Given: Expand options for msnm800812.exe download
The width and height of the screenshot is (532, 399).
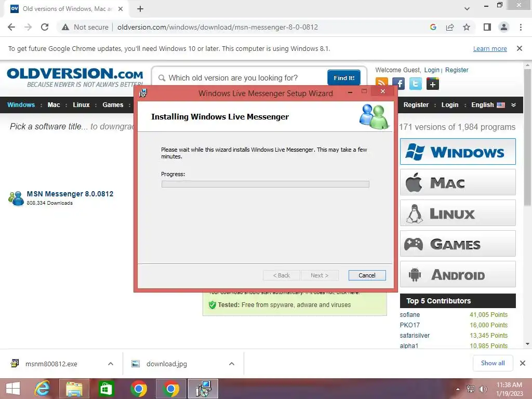Looking at the screenshot, I should pyautogui.click(x=111, y=364).
